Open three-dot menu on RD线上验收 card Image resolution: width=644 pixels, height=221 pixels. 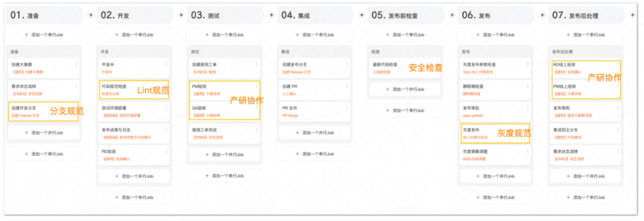click(x=618, y=64)
